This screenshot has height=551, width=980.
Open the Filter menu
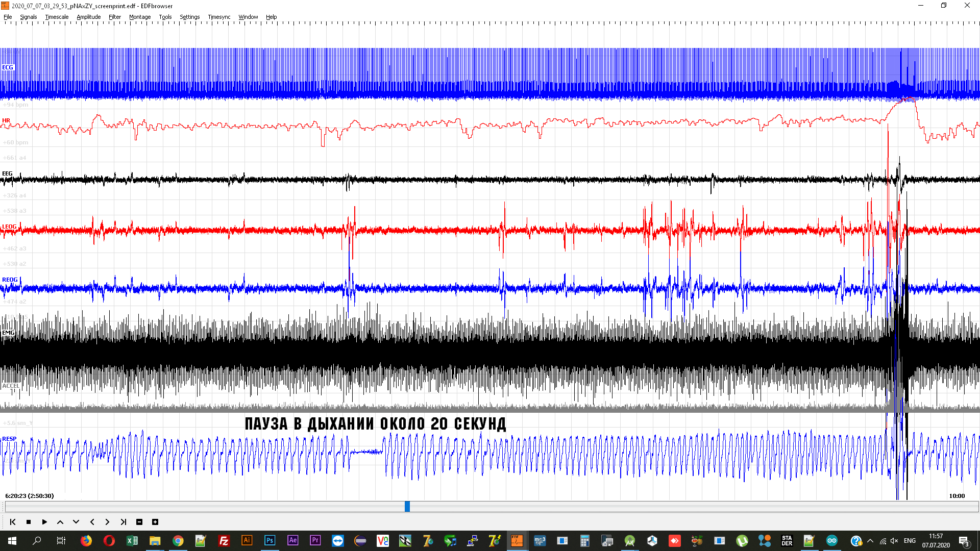tap(115, 17)
